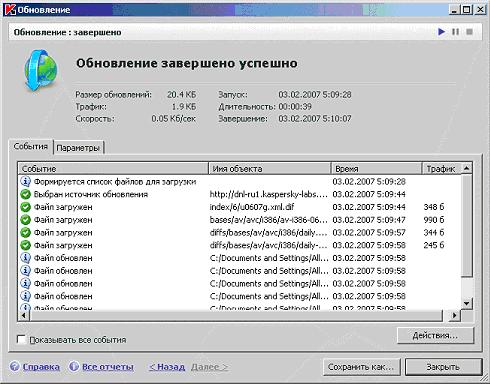Image resolution: width=490 pixels, height=384 pixels.
Task: Click the Закрыть button
Action: (443, 367)
